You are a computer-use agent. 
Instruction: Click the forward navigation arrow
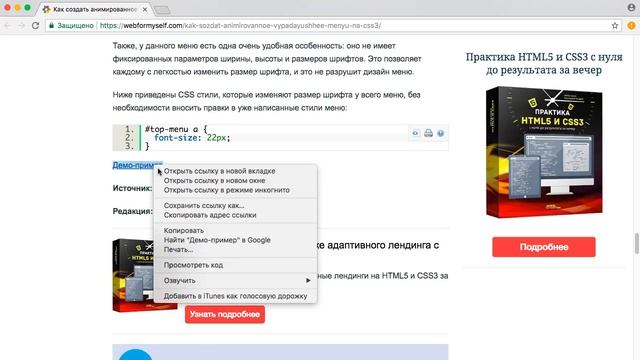point(21,25)
